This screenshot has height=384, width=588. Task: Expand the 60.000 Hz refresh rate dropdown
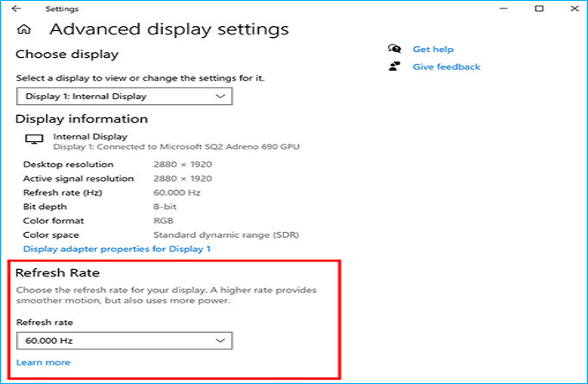(124, 340)
